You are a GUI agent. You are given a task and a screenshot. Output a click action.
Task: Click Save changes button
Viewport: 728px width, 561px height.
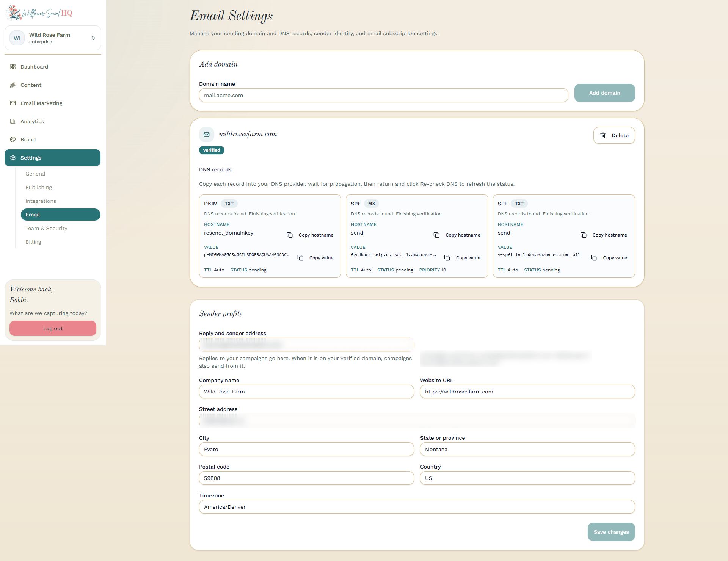pyautogui.click(x=611, y=532)
